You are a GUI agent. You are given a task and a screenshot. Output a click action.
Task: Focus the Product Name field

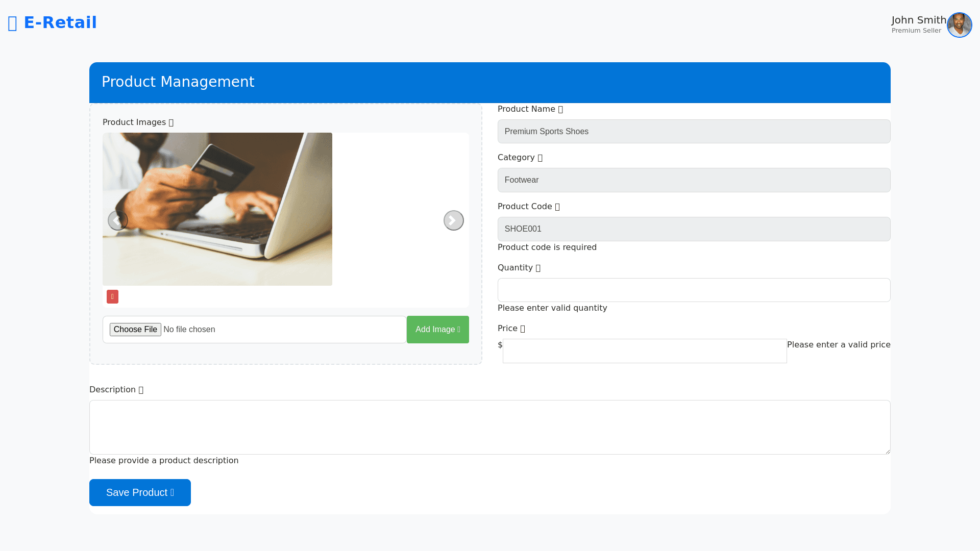click(694, 132)
